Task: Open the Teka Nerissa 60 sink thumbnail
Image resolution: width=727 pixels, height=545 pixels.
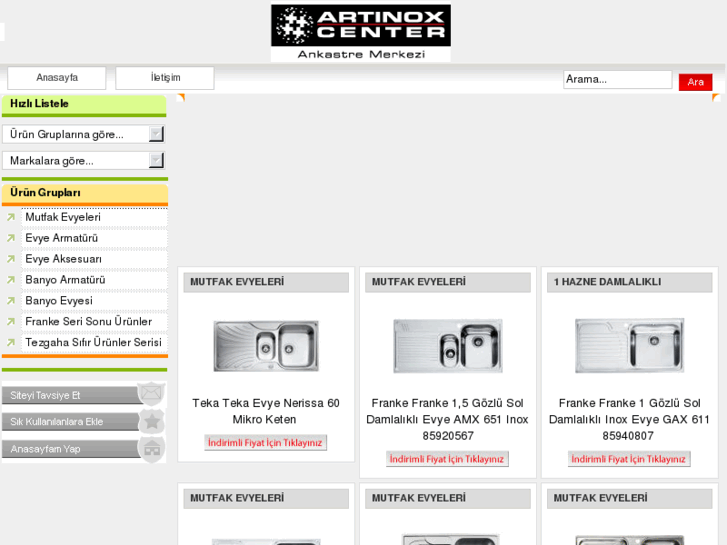Action: 266,346
